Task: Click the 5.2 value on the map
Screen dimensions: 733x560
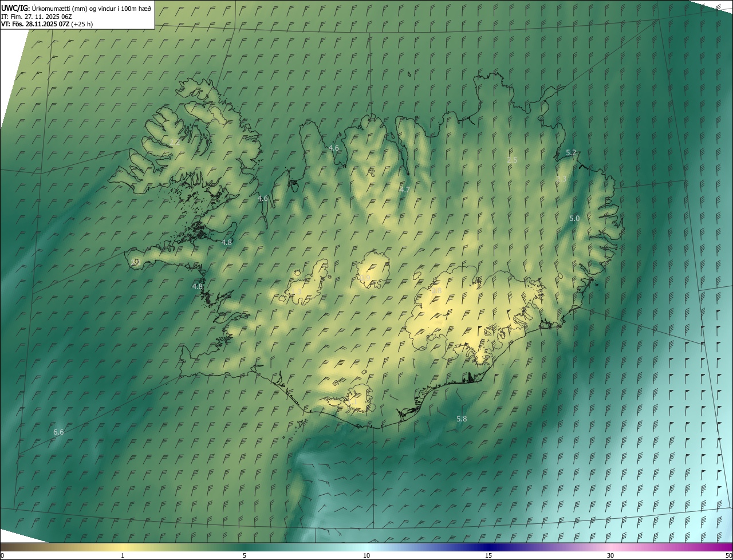Action: 571,153
